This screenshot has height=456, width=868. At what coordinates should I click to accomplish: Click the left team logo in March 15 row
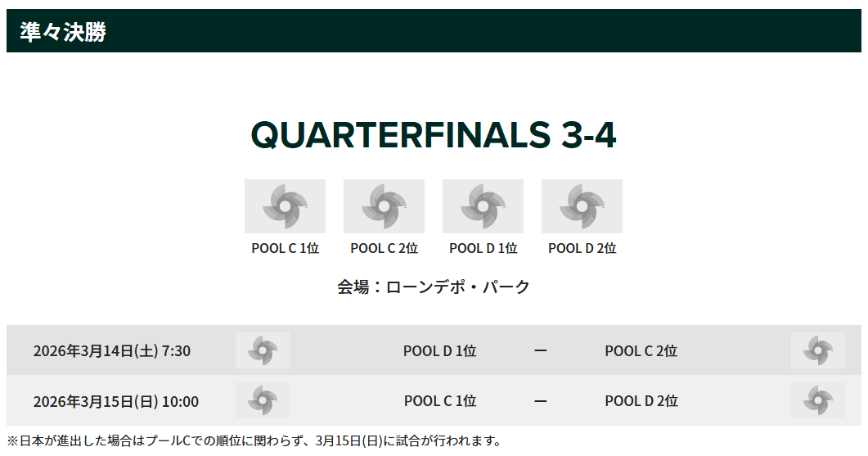click(263, 400)
